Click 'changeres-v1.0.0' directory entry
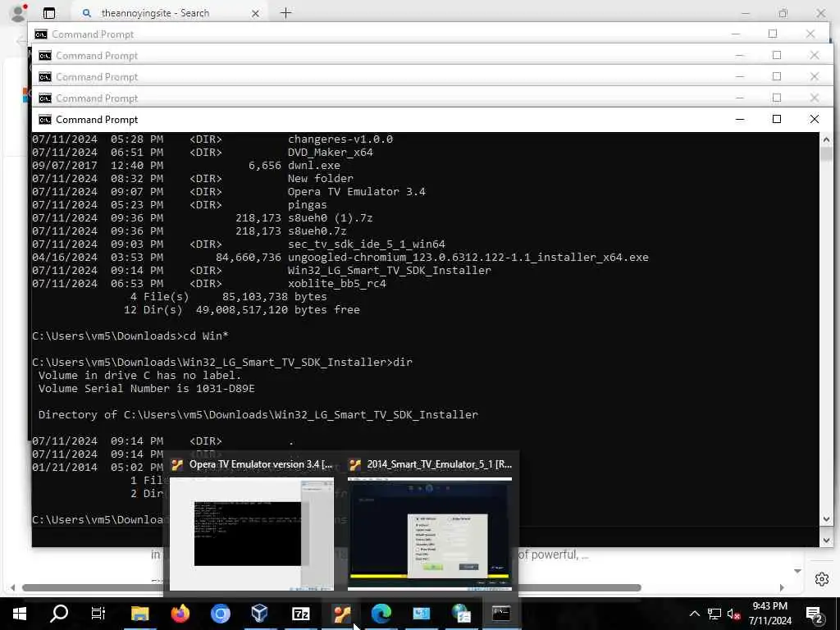Image resolution: width=840 pixels, height=630 pixels. [x=340, y=139]
